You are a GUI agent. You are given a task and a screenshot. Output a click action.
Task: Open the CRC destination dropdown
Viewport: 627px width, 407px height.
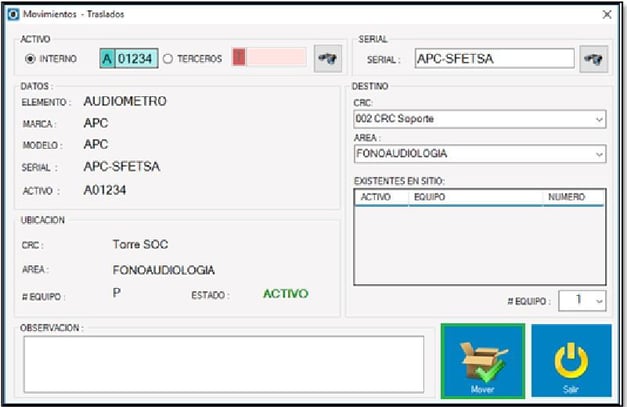tap(479, 119)
